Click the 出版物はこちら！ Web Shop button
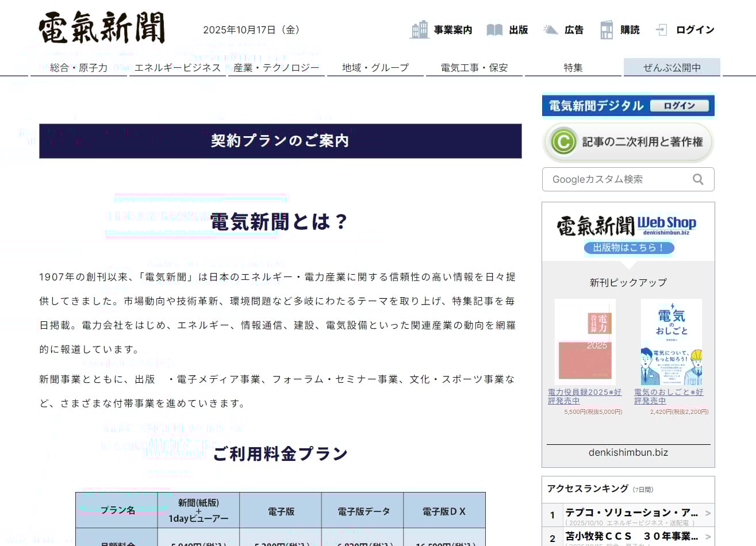 tap(628, 248)
